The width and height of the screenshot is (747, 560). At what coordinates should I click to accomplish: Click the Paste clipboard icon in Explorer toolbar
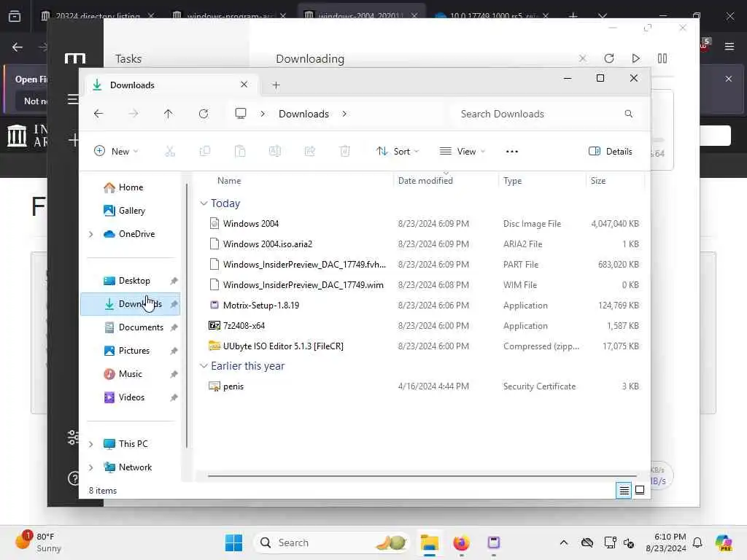(x=240, y=152)
